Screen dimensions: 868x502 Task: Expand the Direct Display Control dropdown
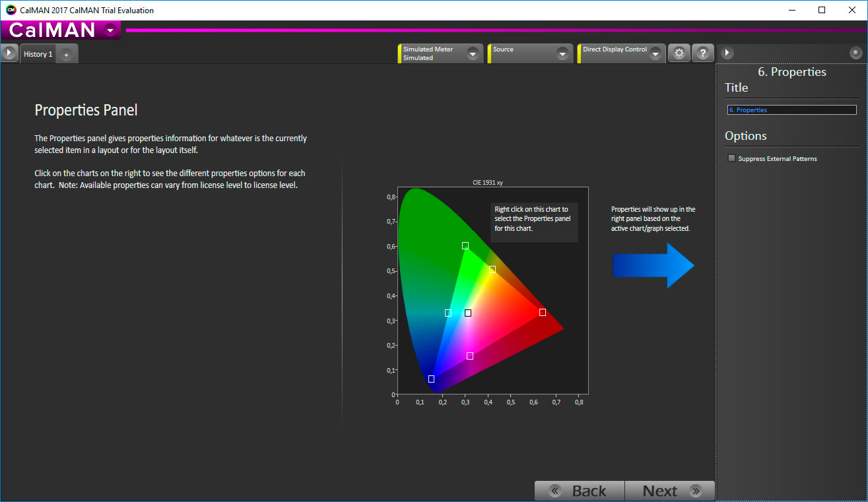click(655, 54)
